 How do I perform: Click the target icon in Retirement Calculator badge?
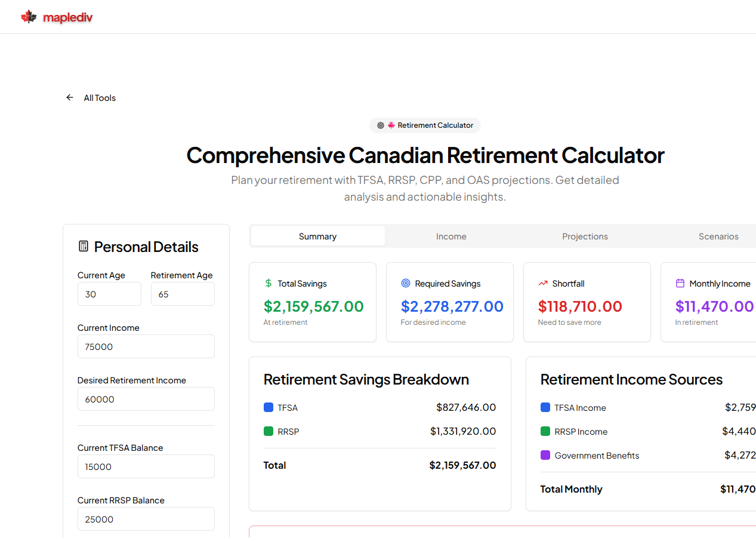381,125
